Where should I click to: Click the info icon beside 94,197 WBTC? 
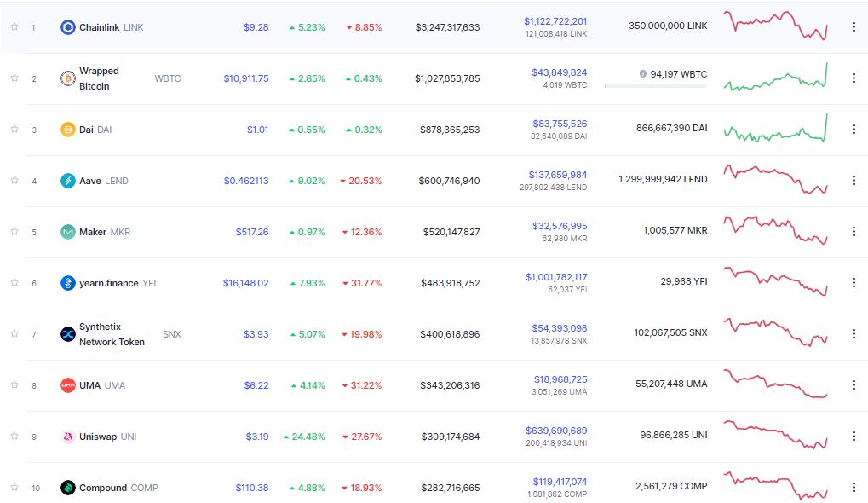pyautogui.click(x=643, y=73)
